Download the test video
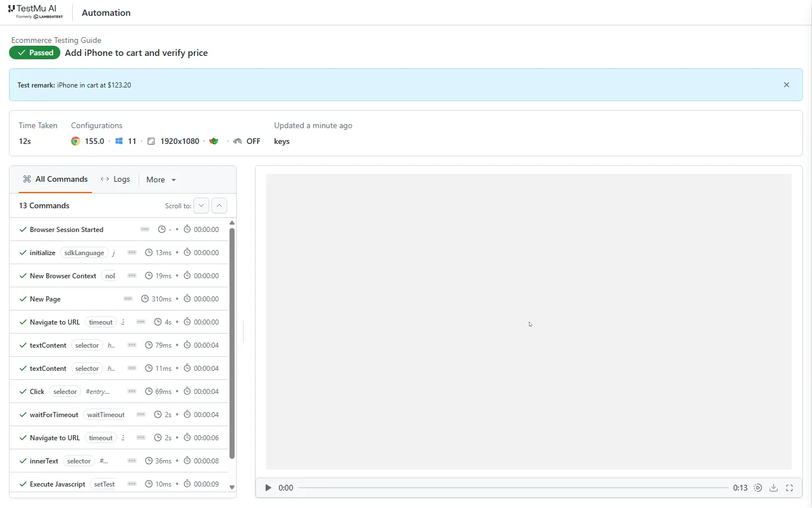Screen dimensions: 812x508 774,488
